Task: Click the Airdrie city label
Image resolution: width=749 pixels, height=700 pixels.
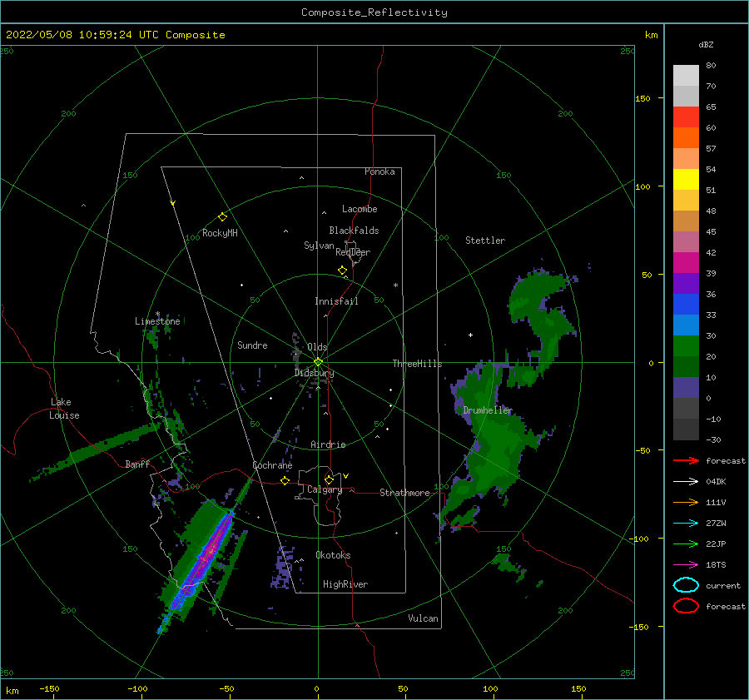Action: (x=328, y=444)
